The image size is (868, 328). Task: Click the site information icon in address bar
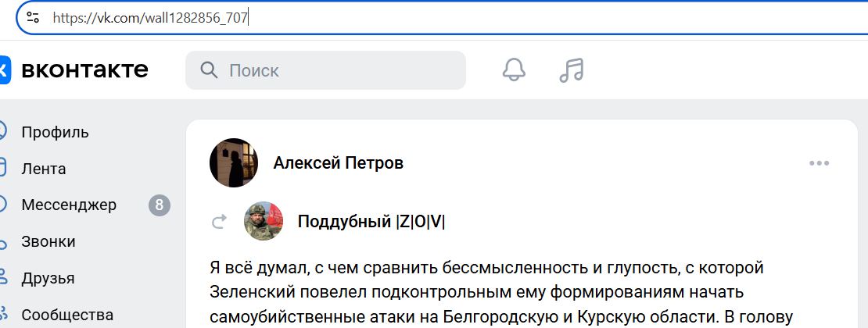coord(32,17)
